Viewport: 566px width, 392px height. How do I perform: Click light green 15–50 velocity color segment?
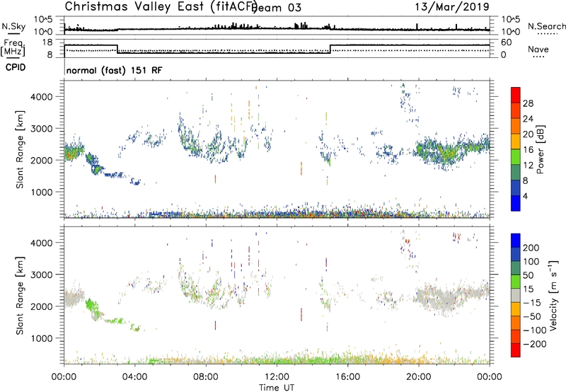(516, 282)
